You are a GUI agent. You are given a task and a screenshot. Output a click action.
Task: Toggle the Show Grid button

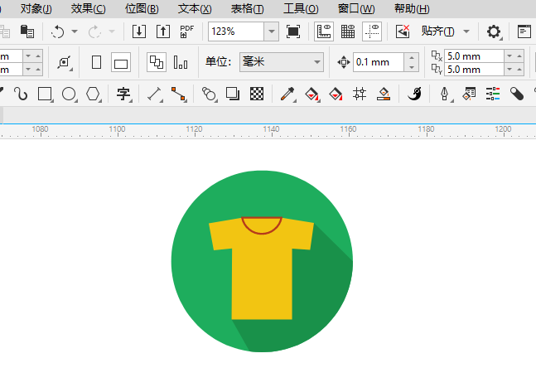(x=348, y=31)
